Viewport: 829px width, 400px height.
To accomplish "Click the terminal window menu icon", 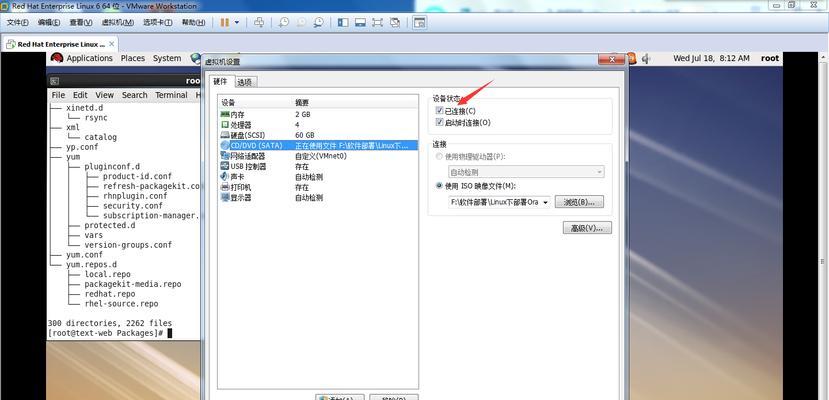I will pos(54,81).
